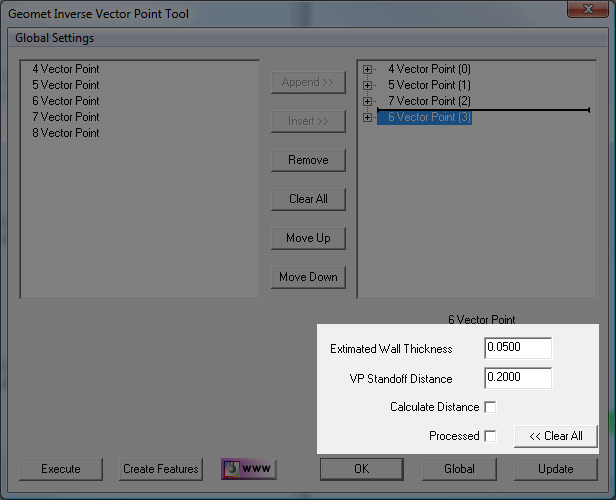Expand the 5 Vector Point (1) node
This screenshot has width=616, height=500.
pyautogui.click(x=367, y=85)
